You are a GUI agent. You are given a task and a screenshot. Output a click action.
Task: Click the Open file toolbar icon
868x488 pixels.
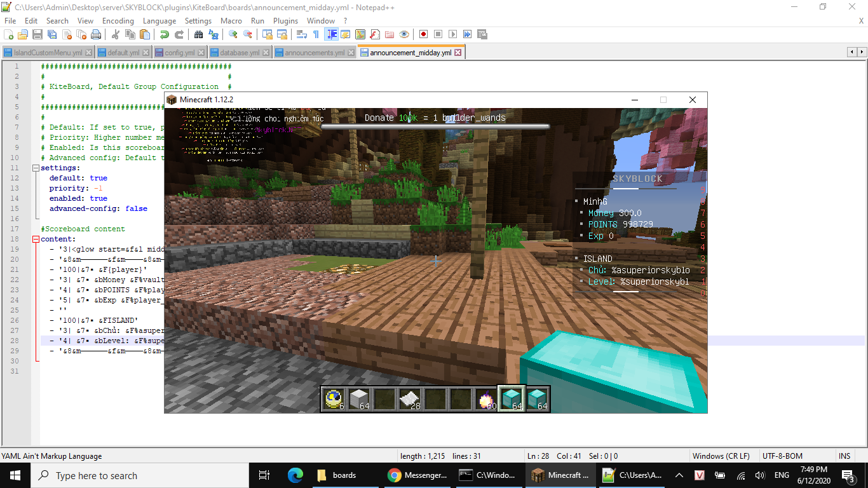click(x=23, y=34)
